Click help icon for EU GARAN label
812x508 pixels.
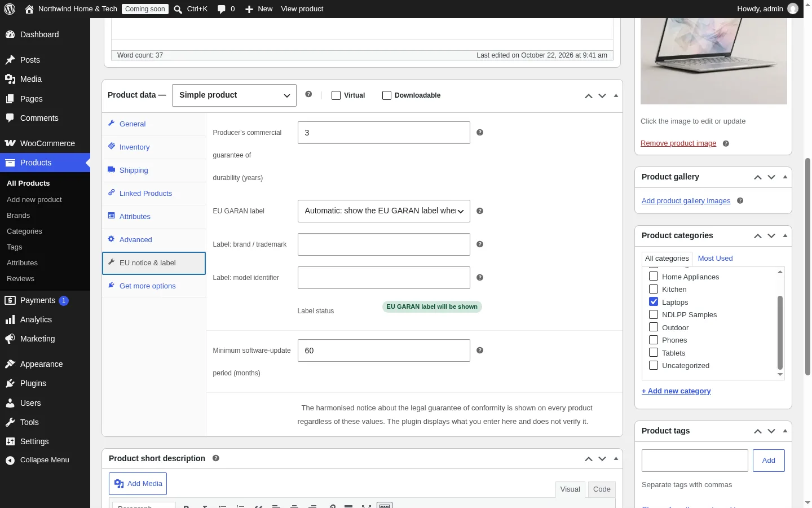(480, 211)
